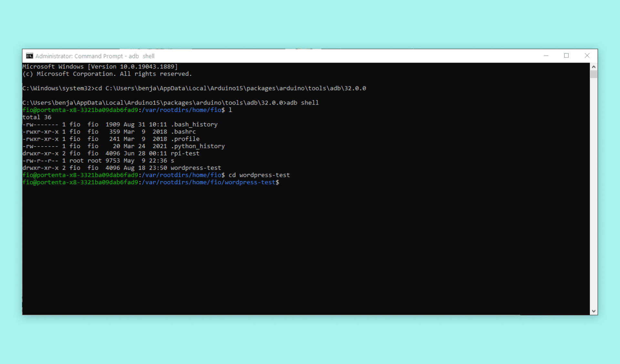
Task: Click the current wordpress-test prompt line
Action: tap(150, 182)
